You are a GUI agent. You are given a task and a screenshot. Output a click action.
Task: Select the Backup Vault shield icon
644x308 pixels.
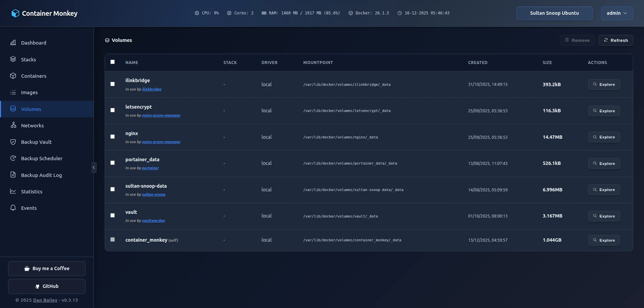click(13, 142)
